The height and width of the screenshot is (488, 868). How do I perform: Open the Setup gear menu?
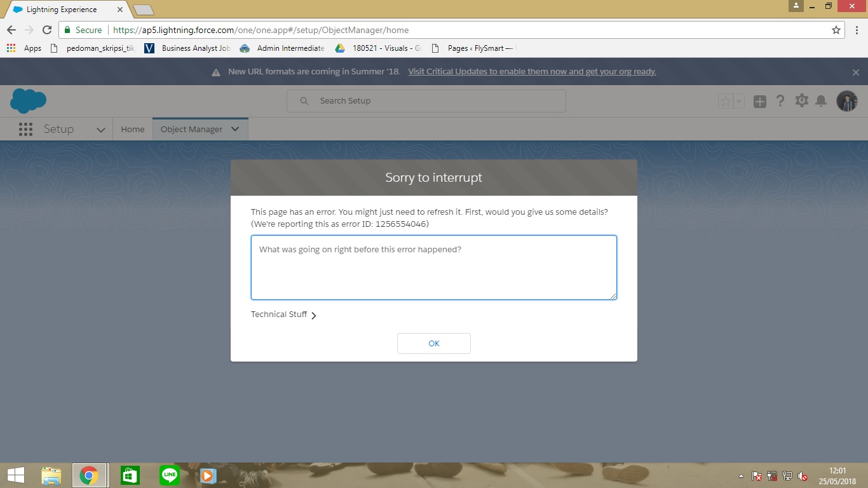(801, 100)
